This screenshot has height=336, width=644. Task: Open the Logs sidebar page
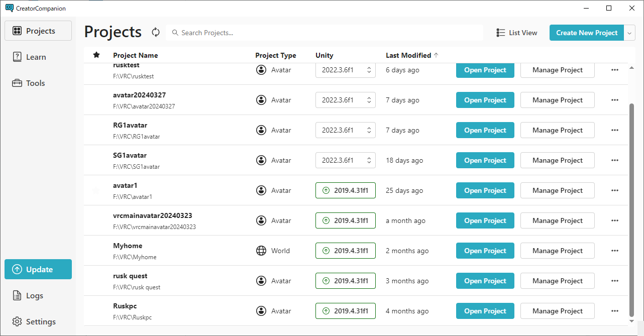(38, 295)
